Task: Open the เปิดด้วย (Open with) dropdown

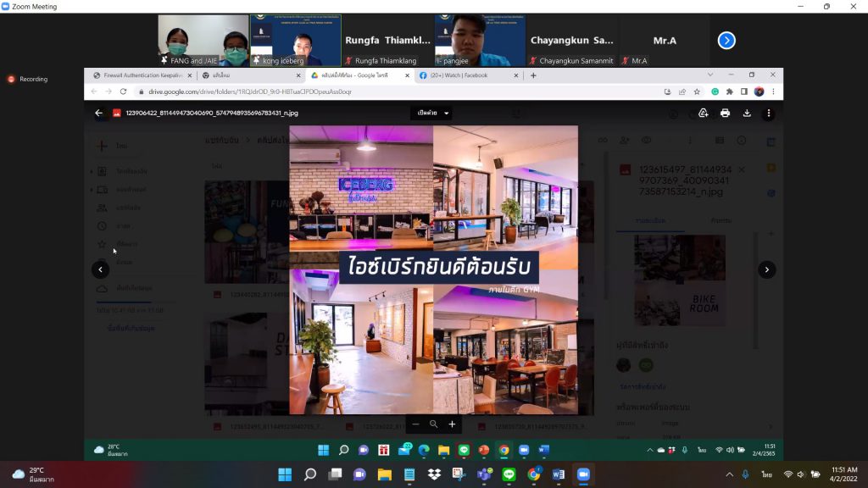Action: click(x=431, y=113)
